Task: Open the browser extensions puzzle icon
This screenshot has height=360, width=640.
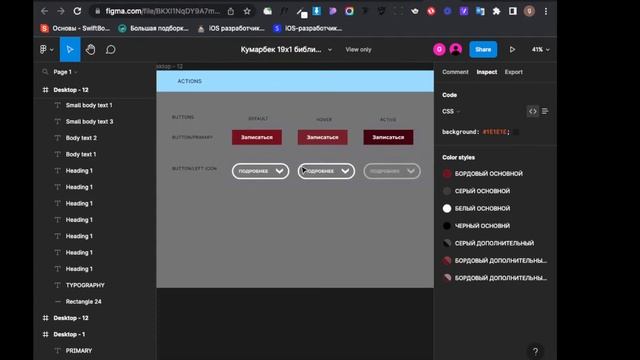Action: click(x=496, y=11)
